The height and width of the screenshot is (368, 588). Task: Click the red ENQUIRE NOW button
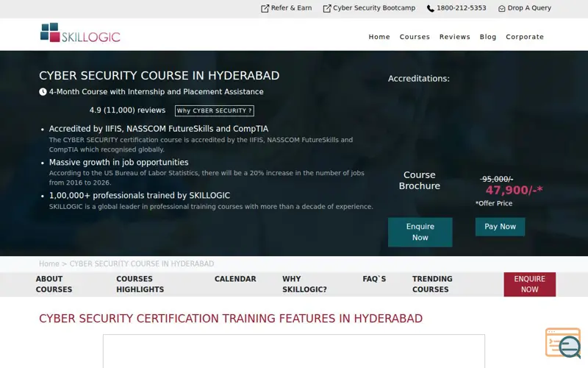point(529,284)
